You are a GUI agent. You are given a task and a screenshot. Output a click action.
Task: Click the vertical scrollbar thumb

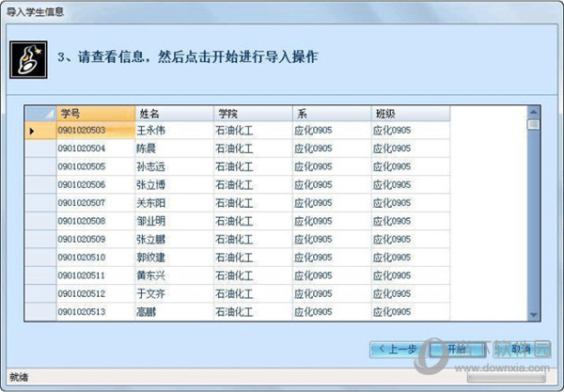[x=533, y=124]
